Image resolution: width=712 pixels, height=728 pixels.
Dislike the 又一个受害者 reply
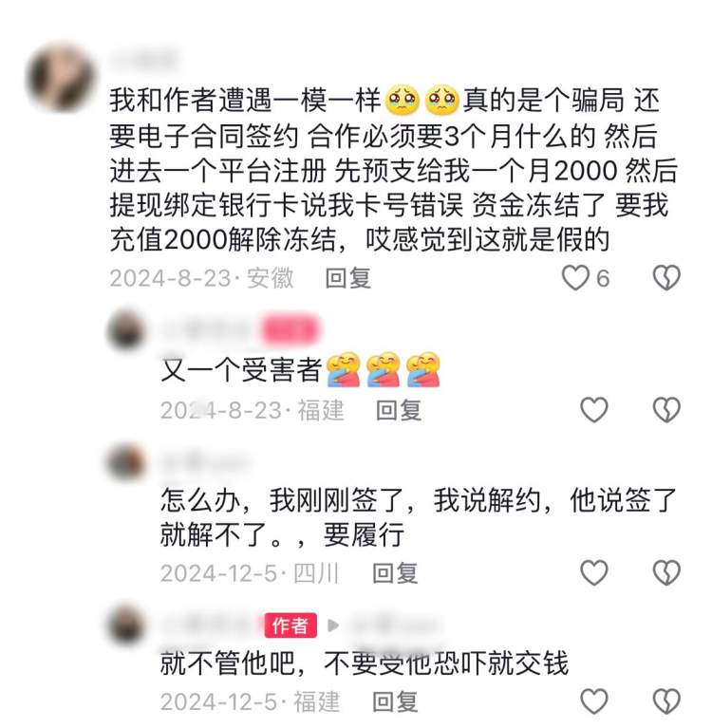click(x=666, y=410)
